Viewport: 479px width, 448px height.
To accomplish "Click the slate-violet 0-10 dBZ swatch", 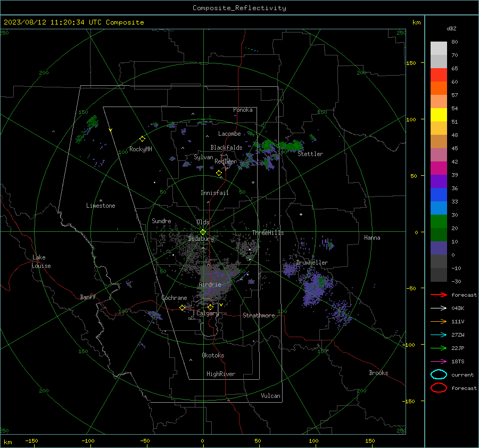I will [439, 248].
